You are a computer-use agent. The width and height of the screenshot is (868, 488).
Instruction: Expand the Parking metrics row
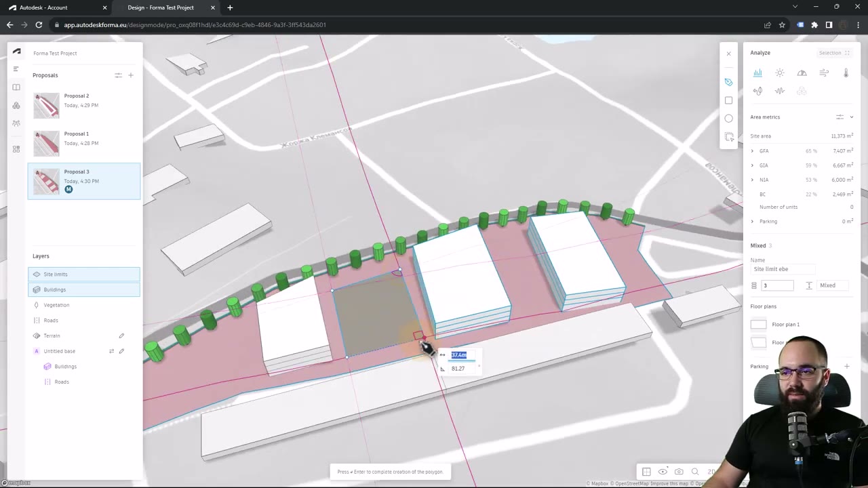pyautogui.click(x=752, y=222)
